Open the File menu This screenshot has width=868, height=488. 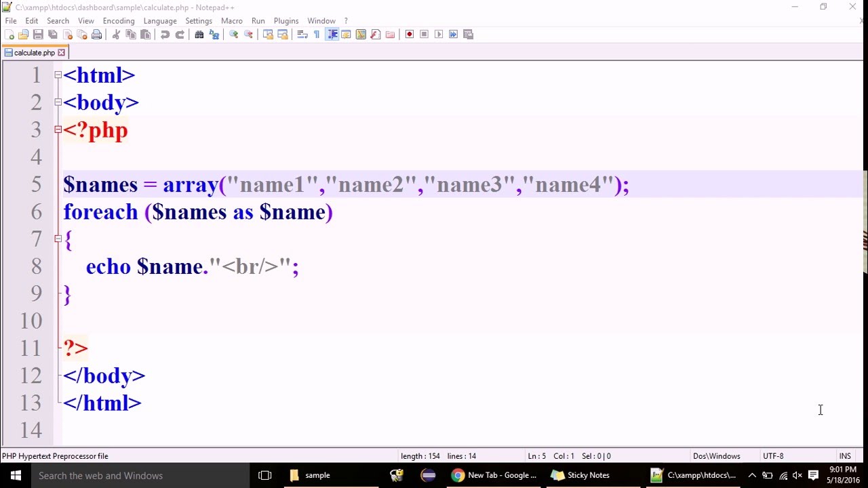tap(11, 21)
